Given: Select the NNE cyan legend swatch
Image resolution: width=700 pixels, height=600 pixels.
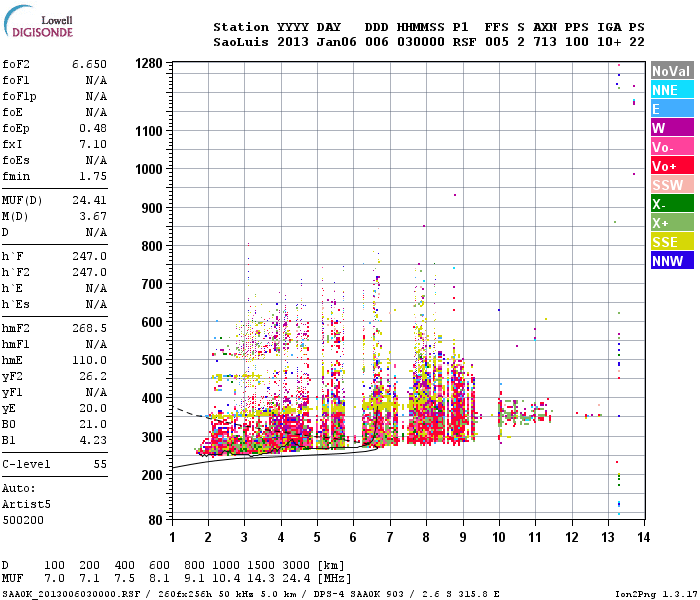Looking at the screenshot, I should coord(672,90).
